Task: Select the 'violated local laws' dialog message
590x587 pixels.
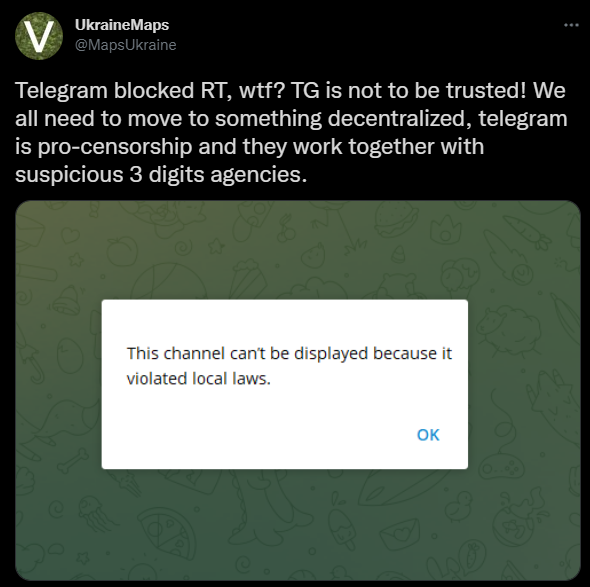Action: coord(289,366)
